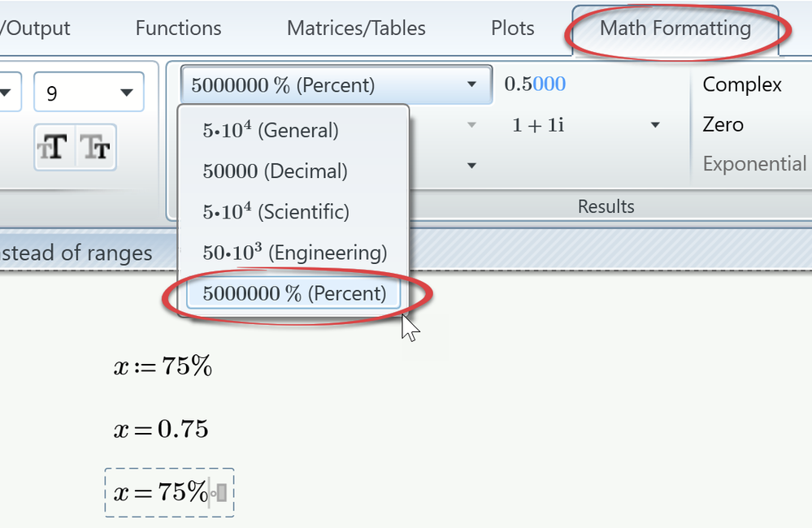This screenshot has height=528, width=812.
Task: Click the decrease font size icon
Action: tap(96, 148)
